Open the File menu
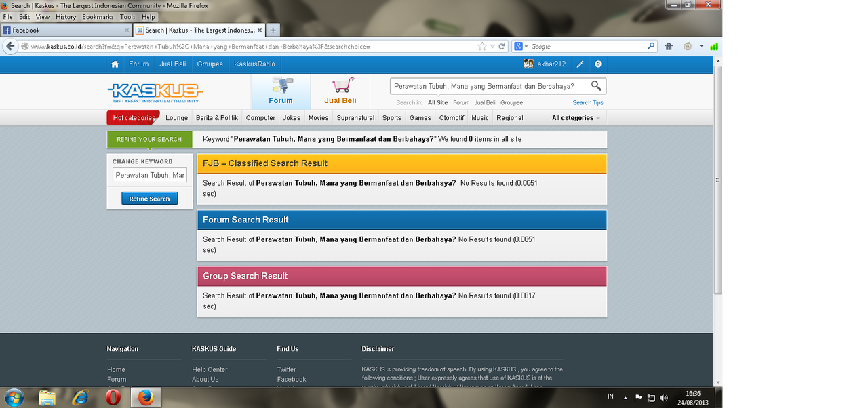 coord(8,17)
